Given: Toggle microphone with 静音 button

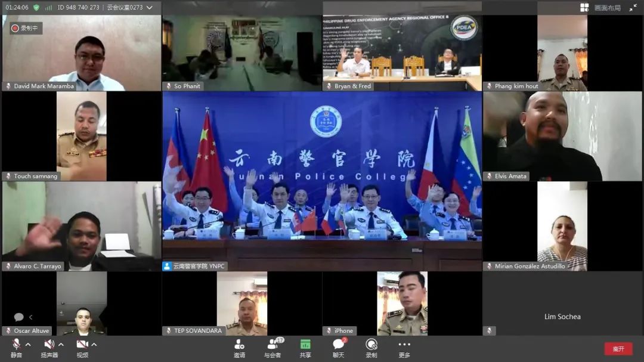Looking at the screenshot, I should point(16,348).
